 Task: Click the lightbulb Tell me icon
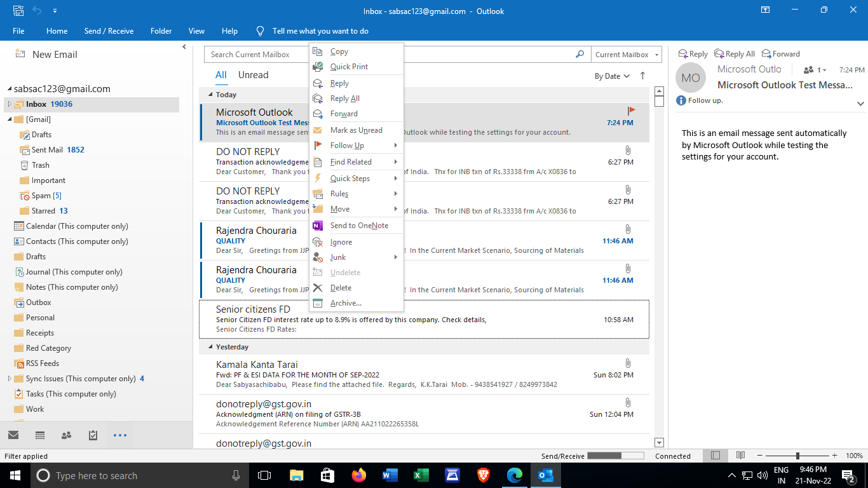pyautogui.click(x=260, y=30)
